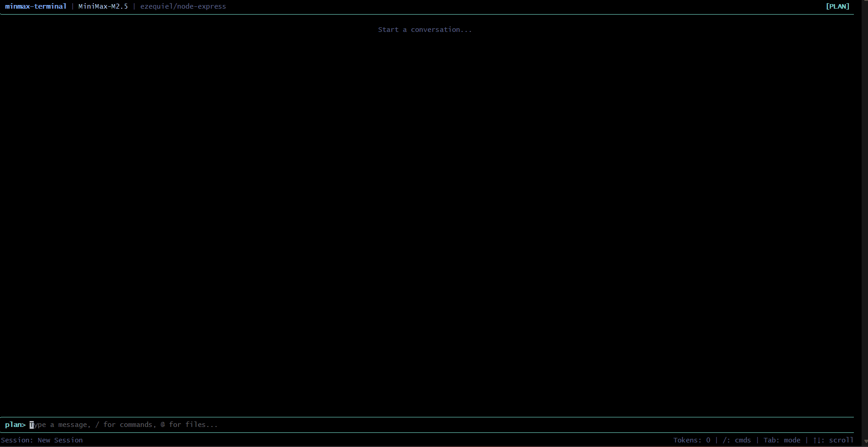Viewport: 868px width, 447px height.
Task: Click the block cursor in message input
Action: coord(32,425)
